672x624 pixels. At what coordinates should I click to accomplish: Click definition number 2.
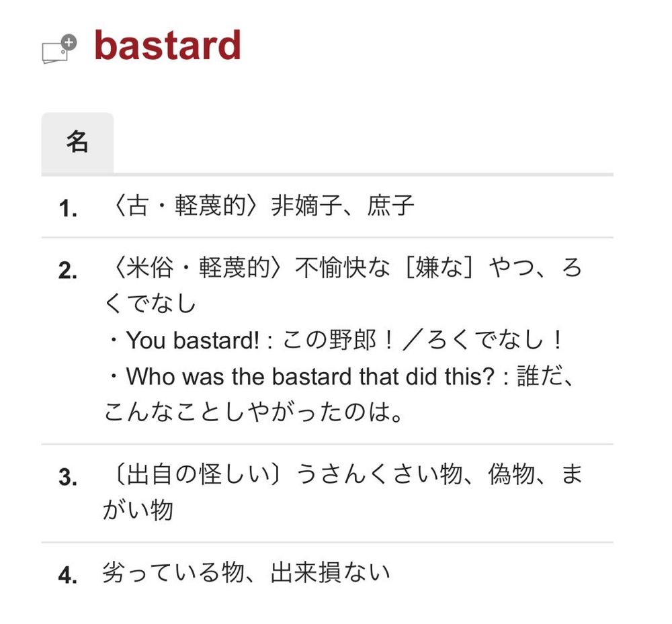(68, 270)
